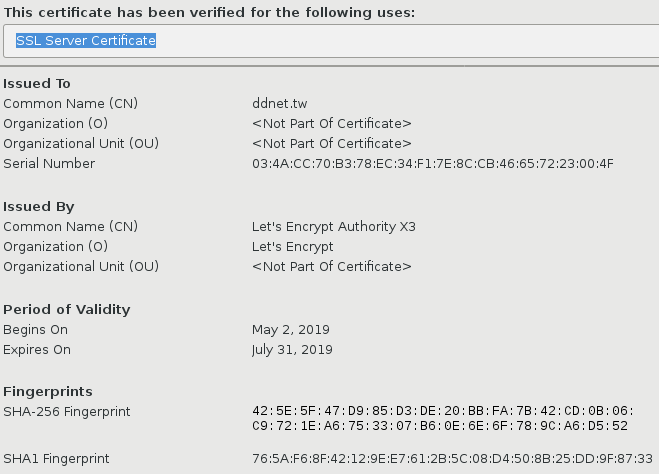The image size is (659, 474).
Task: Select the SSL Server Certificate entry
Action: pyautogui.click(x=86, y=41)
